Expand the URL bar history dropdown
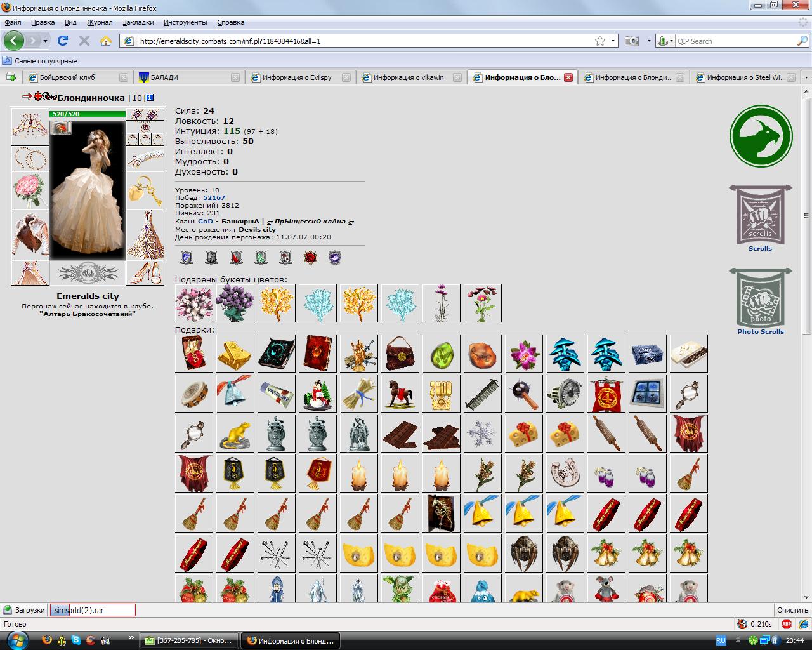The image size is (812, 650). point(613,41)
